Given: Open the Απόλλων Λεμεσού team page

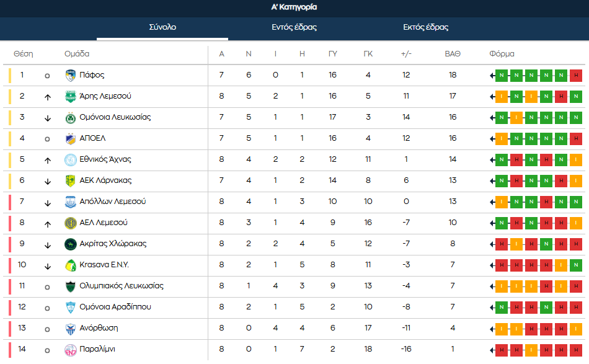Looking at the screenshot, I should tap(113, 202).
